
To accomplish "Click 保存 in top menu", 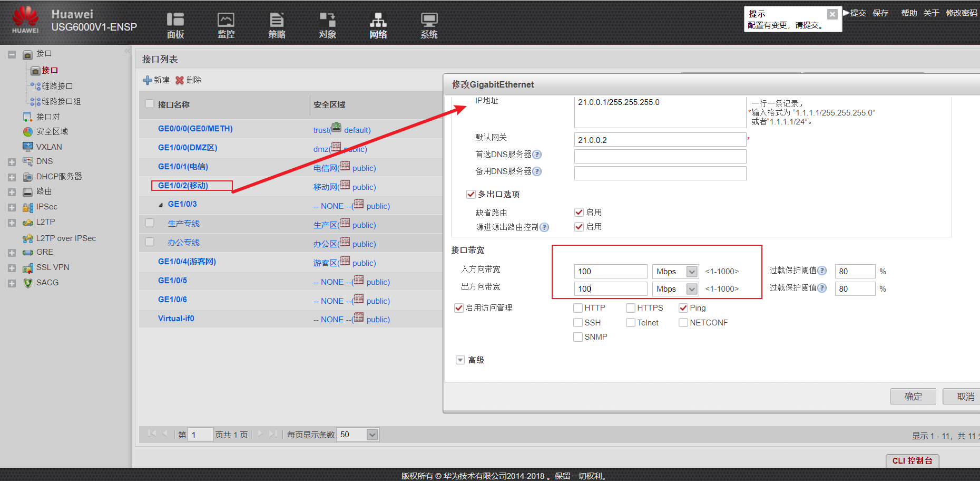I will [880, 13].
